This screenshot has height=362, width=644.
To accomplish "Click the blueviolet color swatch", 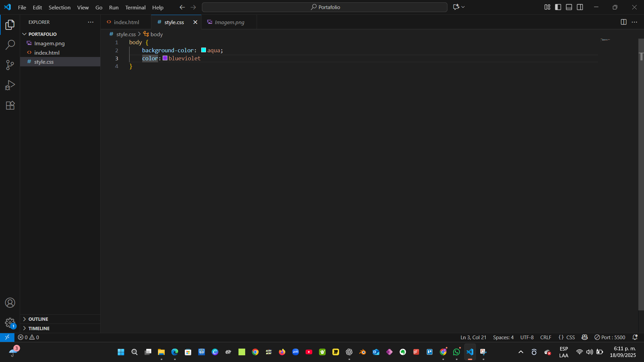I will [x=165, y=58].
